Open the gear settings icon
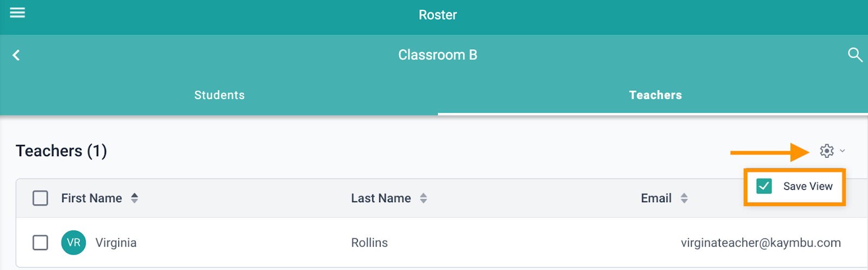Viewport: 868px width, 270px height. tap(827, 151)
